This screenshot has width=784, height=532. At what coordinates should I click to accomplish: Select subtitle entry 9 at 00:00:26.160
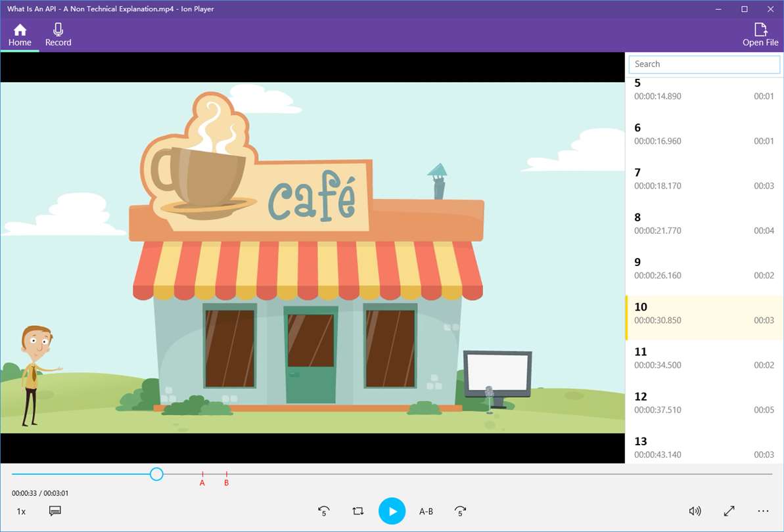click(704, 268)
